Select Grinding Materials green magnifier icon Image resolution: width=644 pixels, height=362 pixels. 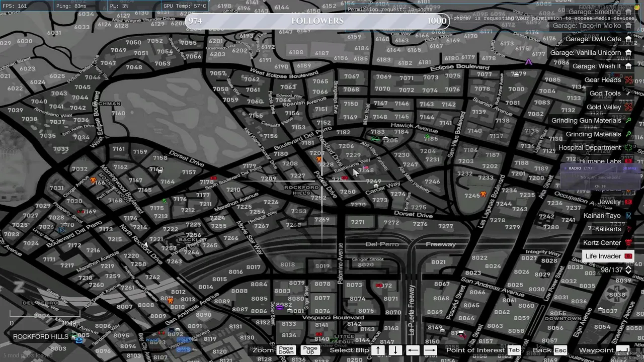click(628, 134)
